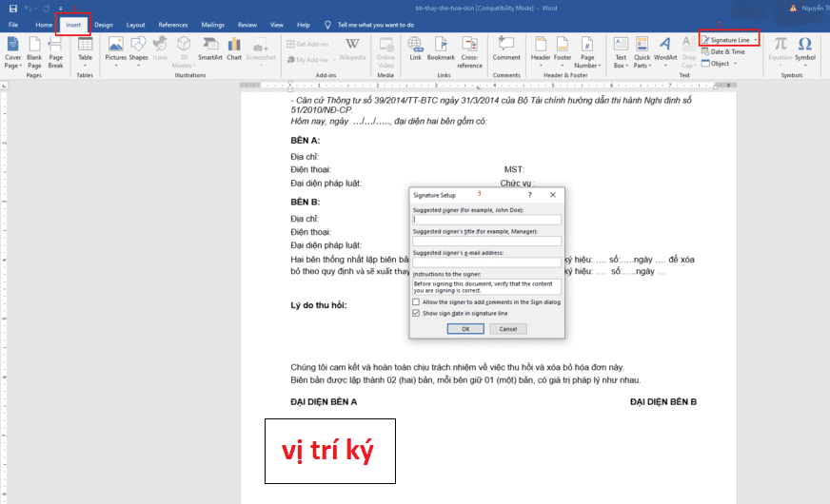Click the Undo arrow icon

point(28,9)
